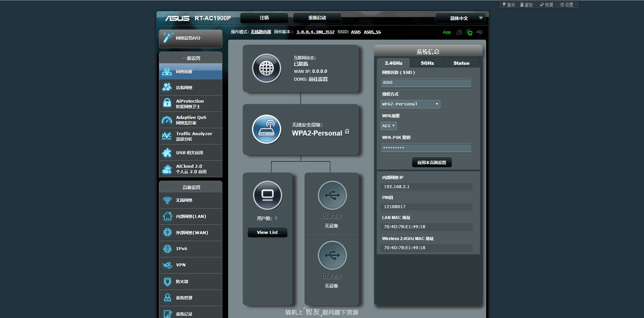Open system administration person icon
The width and height of the screenshot is (644, 318).
click(x=167, y=297)
